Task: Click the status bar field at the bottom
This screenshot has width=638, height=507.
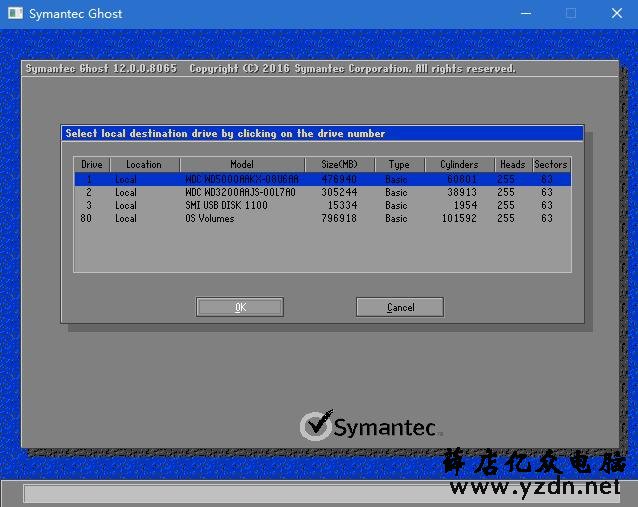Action: click(x=321, y=494)
